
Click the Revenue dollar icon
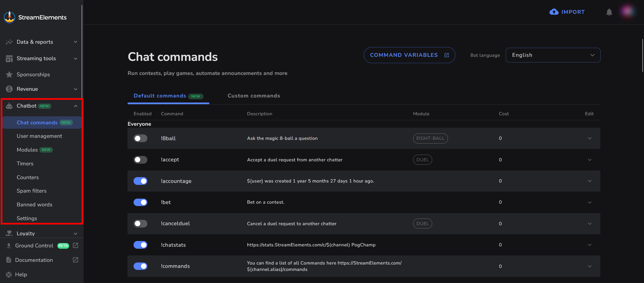tap(9, 89)
